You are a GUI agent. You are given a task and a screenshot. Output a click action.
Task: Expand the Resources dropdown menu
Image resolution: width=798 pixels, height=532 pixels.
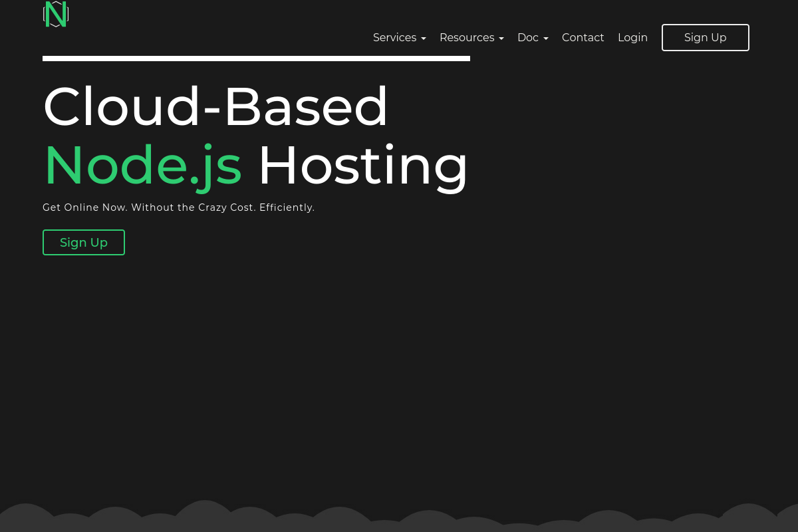pyautogui.click(x=471, y=38)
